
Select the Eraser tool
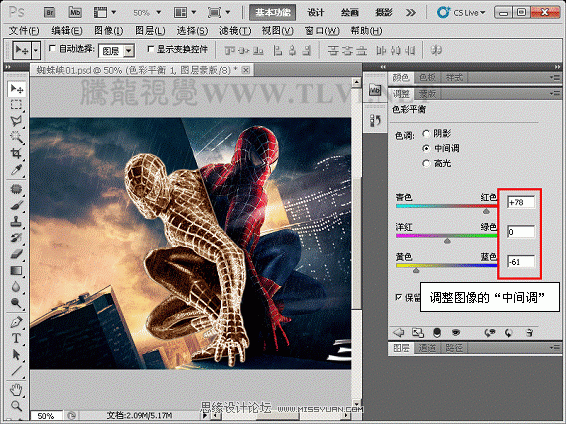16,254
